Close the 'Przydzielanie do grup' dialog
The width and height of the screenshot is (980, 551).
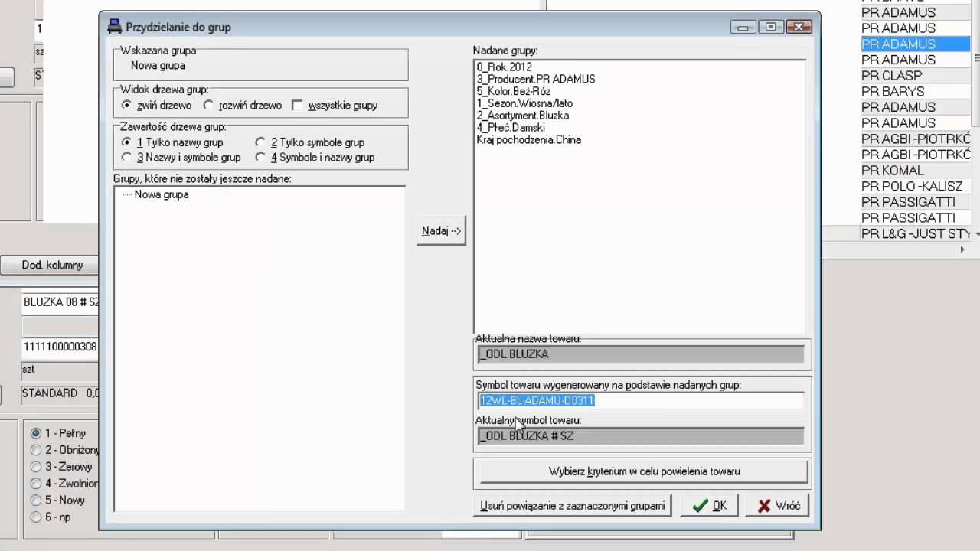click(799, 27)
